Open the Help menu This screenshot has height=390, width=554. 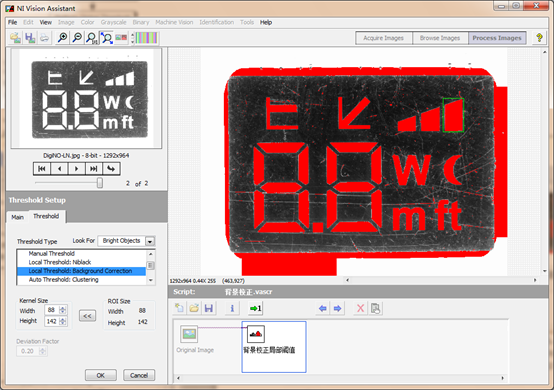[266, 22]
